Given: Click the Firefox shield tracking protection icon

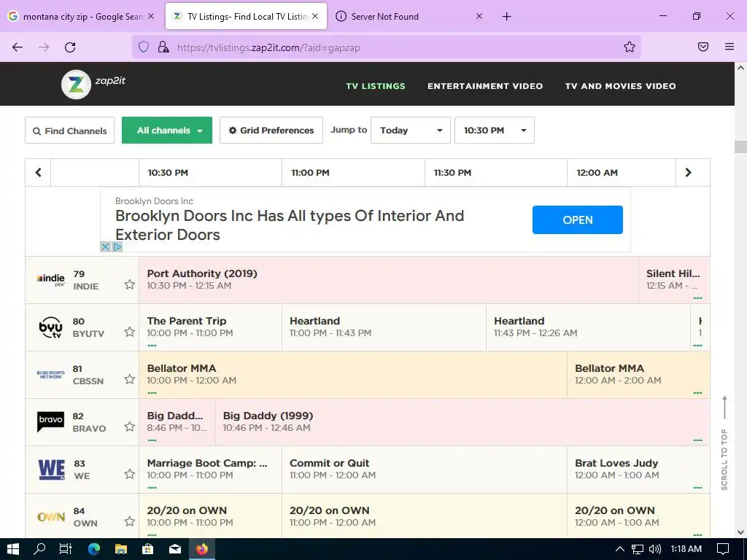Looking at the screenshot, I should tap(144, 47).
